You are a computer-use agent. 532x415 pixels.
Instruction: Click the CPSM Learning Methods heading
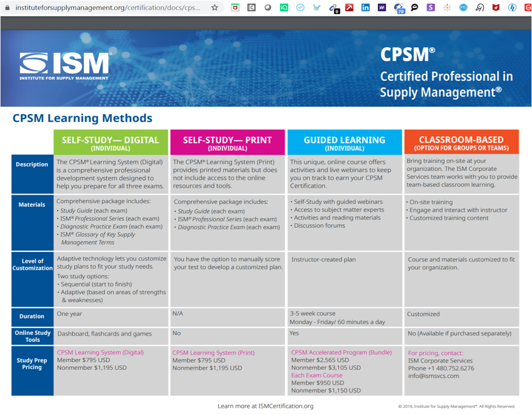click(x=82, y=118)
